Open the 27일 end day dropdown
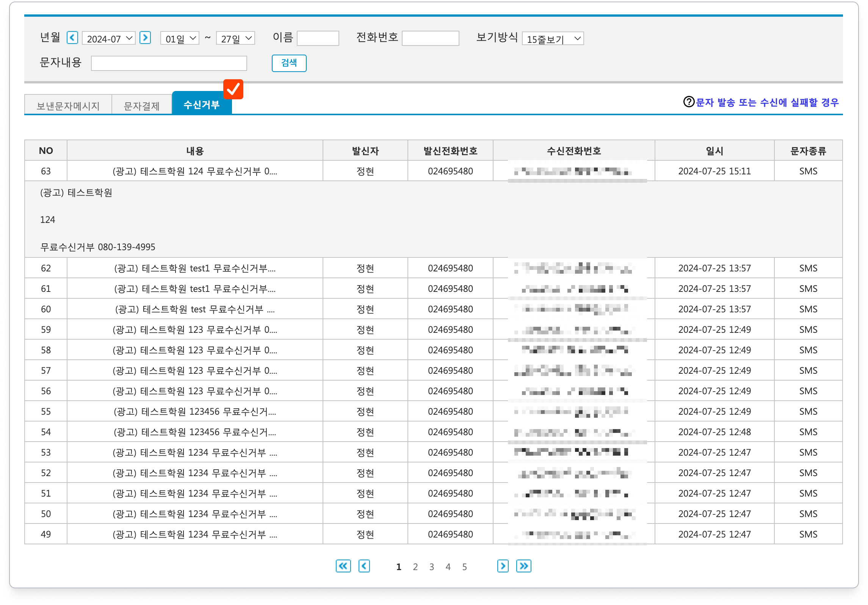 click(235, 38)
